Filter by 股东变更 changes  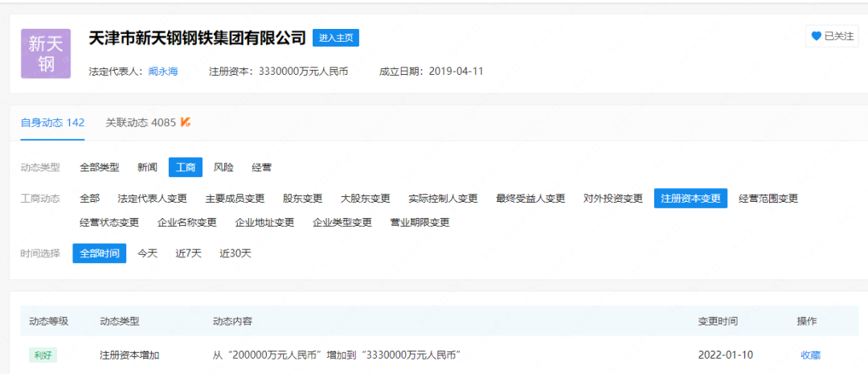click(x=302, y=199)
